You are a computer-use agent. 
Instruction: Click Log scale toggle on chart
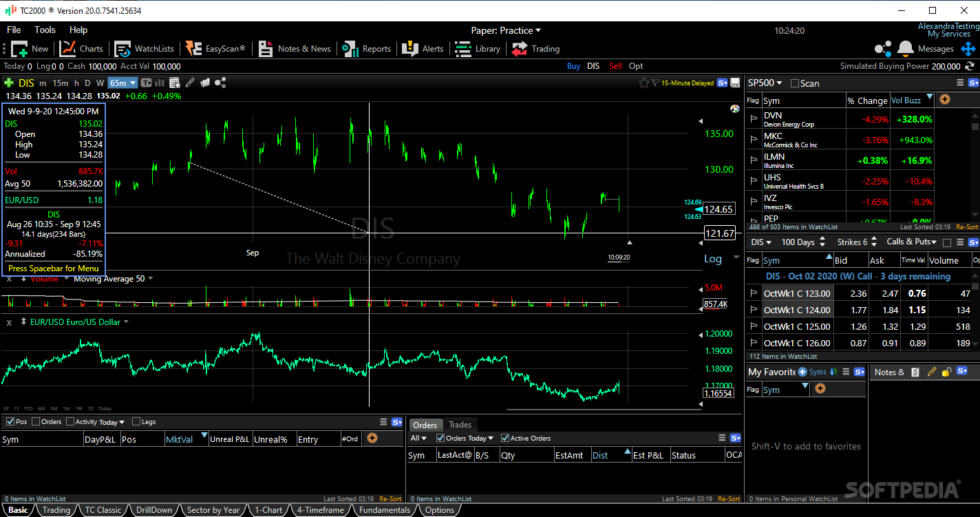pyautogui.click(x=713, y=259)
